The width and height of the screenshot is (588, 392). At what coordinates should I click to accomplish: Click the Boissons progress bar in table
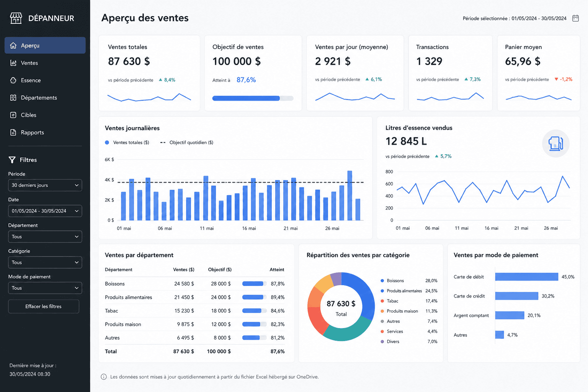(255, 284)
